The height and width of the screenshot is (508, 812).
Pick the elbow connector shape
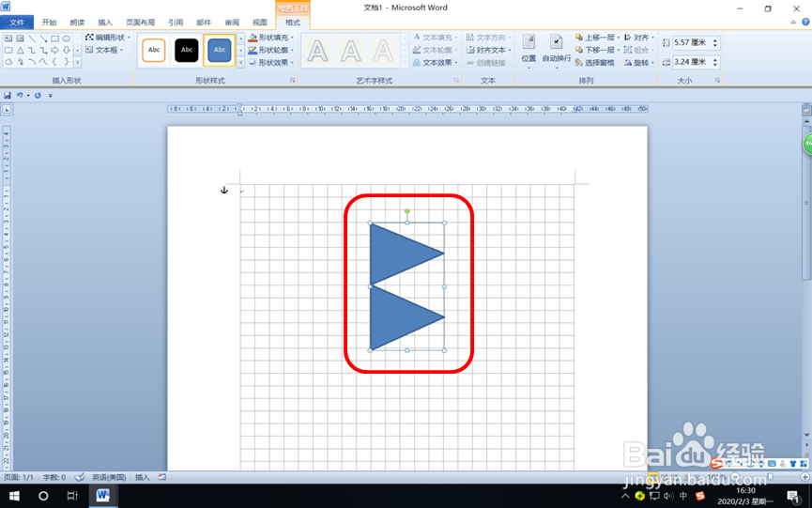tap(32, 50)
